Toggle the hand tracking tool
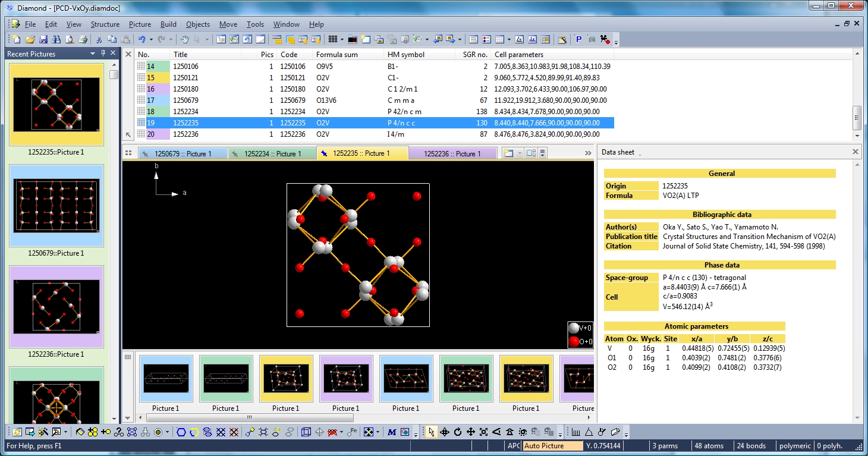 click(x=185, y=39)
